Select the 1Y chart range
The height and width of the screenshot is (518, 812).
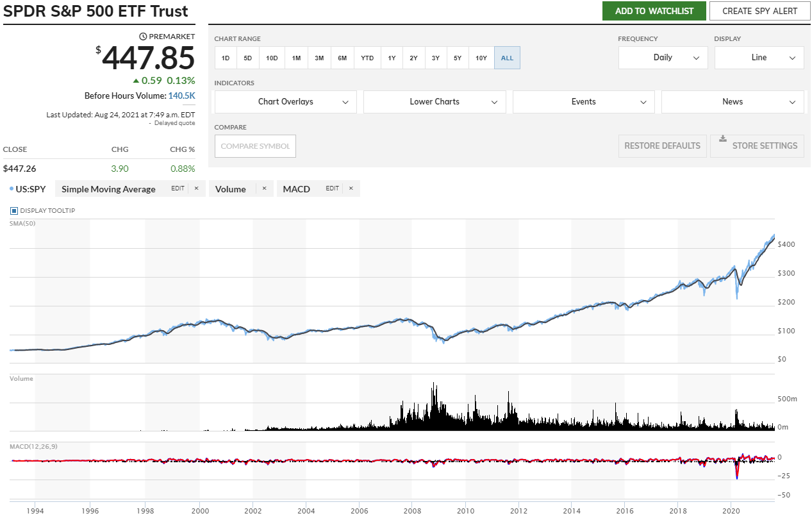392,58
